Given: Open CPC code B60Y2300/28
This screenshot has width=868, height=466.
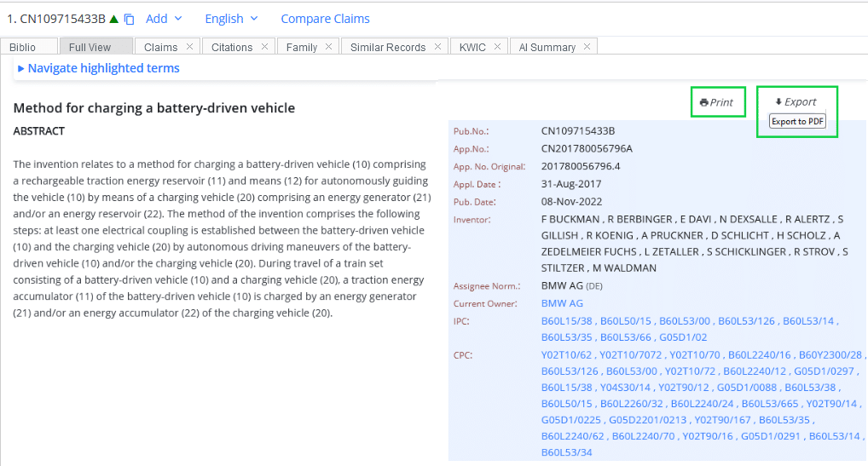Looking at the screenshot, I should click(830, 355).
